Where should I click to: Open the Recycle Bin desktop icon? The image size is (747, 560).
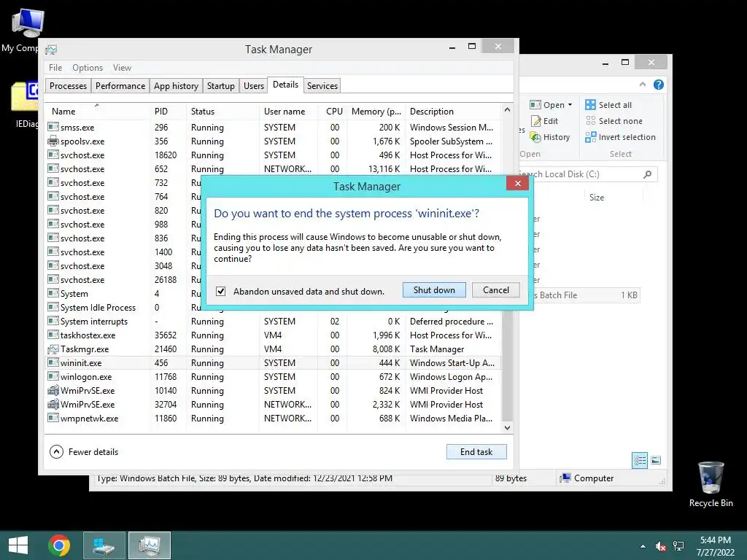711,484
